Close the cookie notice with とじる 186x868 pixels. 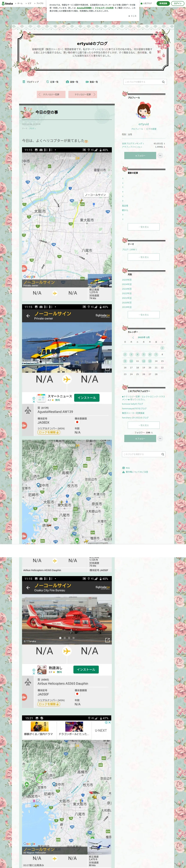(x=132, y=16)
